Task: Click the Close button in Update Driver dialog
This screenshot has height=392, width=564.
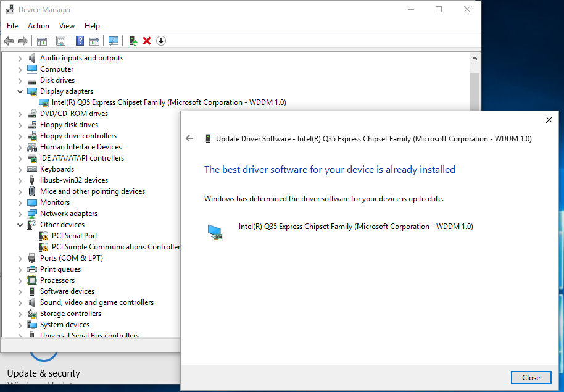Action: pos(531,378)
